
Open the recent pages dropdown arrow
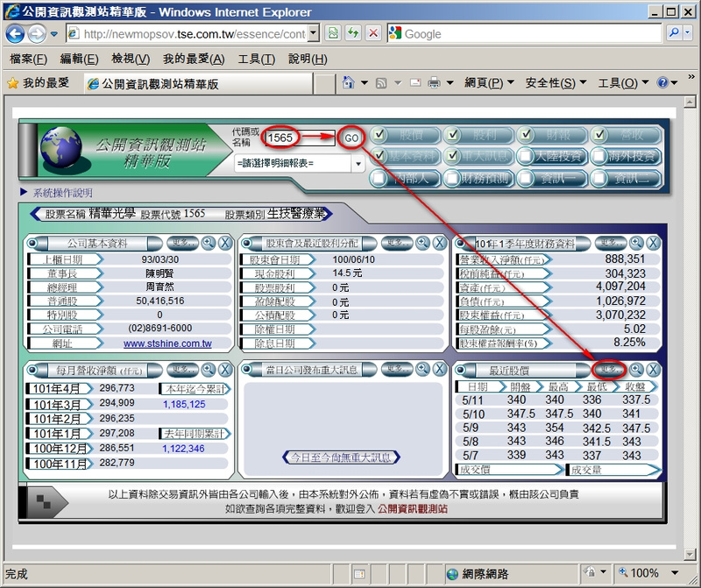[54, 34]
